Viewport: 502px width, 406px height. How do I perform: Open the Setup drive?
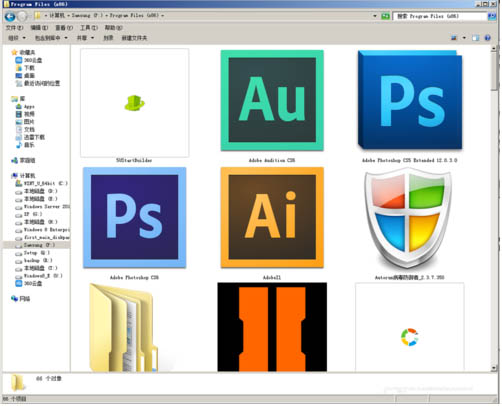point(33,253)
